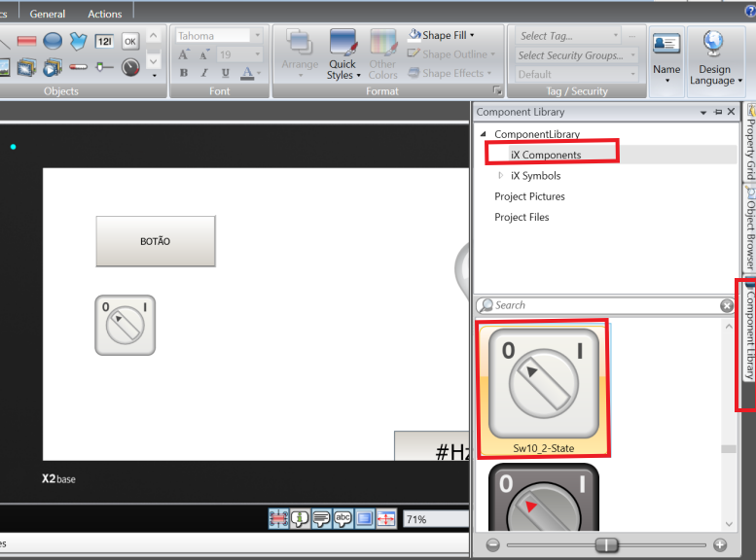The image size is (756, 560).
Task: Click the BOTÃO button on canvas
Action: point(156,241)
